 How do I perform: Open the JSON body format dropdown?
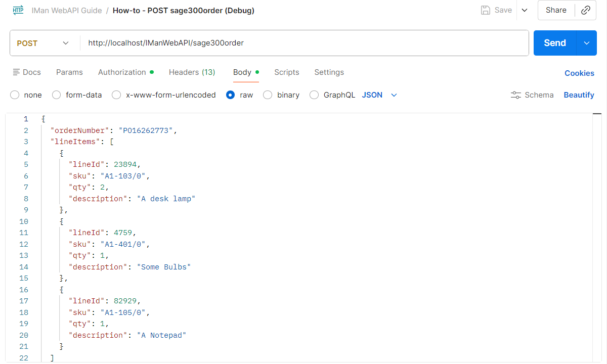point(379,95)
